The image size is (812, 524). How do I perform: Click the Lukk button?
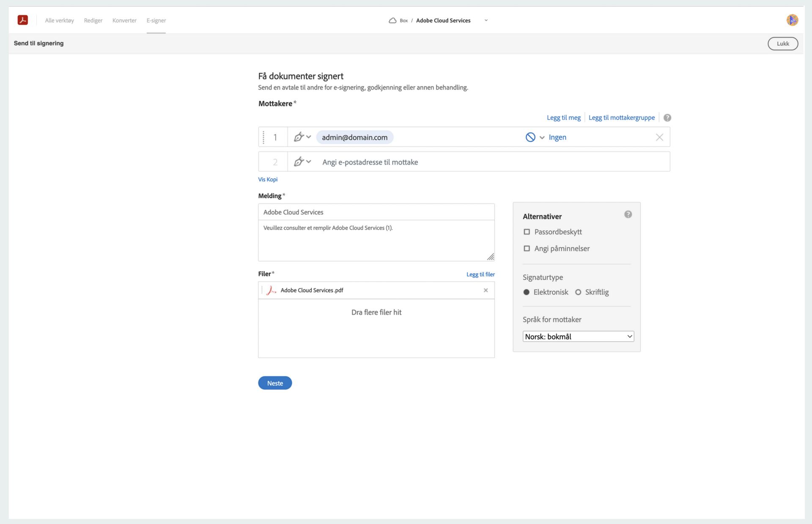(783, 44)
